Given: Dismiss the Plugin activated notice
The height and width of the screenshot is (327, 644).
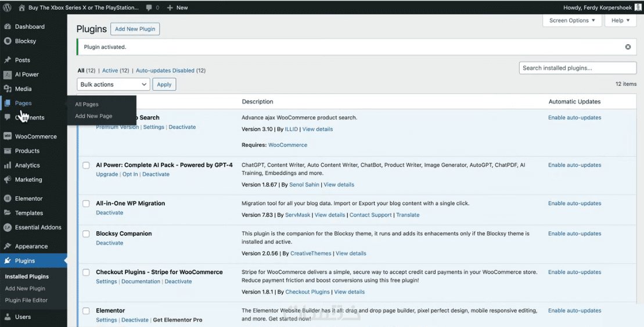Looking at the screenshot, I should coord(628,47).
